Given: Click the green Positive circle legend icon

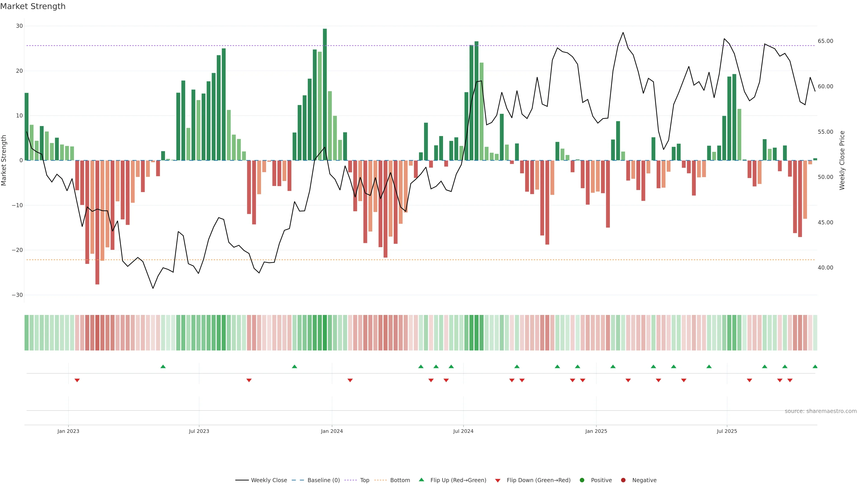Looking at the screenshot, I should pyautogui.click(x=582, y=480).
